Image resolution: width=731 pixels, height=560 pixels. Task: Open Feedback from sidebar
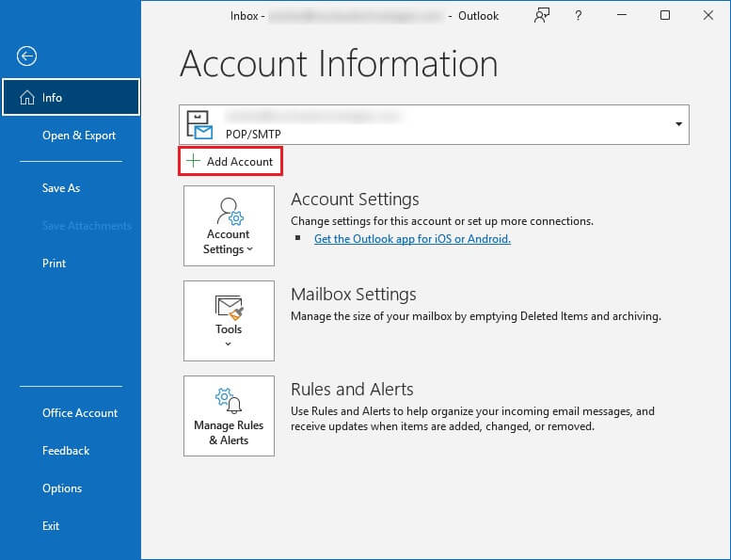(66, 451)
